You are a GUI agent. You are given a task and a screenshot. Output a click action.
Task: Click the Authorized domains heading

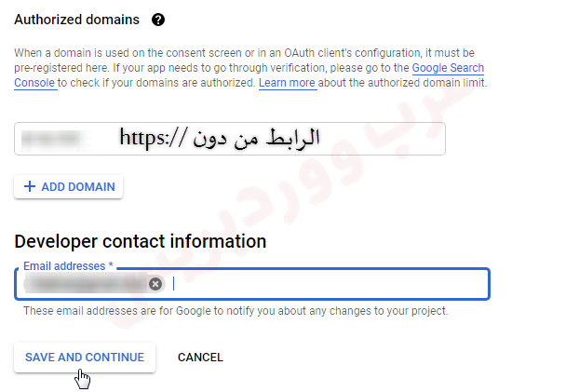point(77,20)
